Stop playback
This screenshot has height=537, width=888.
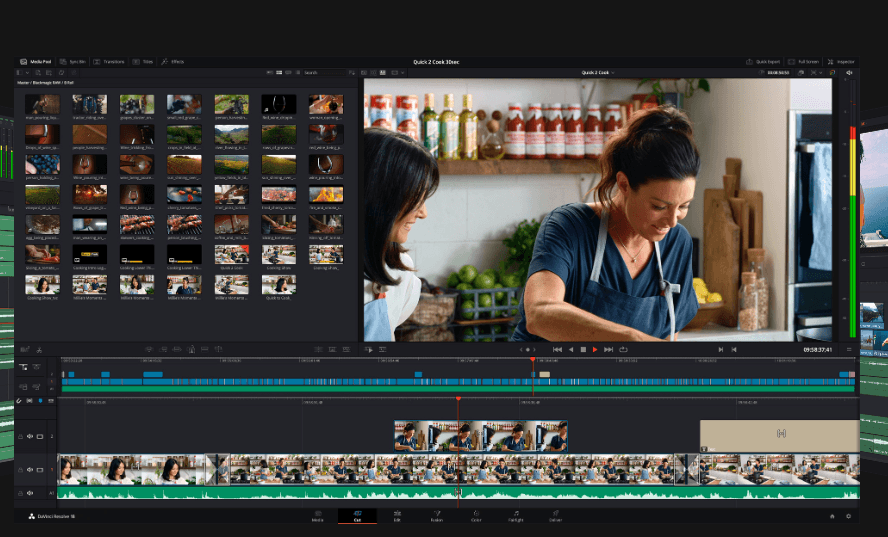point(583,350)
